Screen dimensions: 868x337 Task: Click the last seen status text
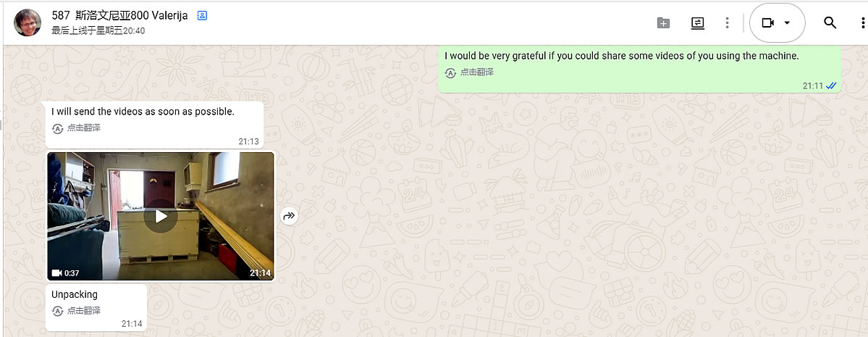point(98,30)
